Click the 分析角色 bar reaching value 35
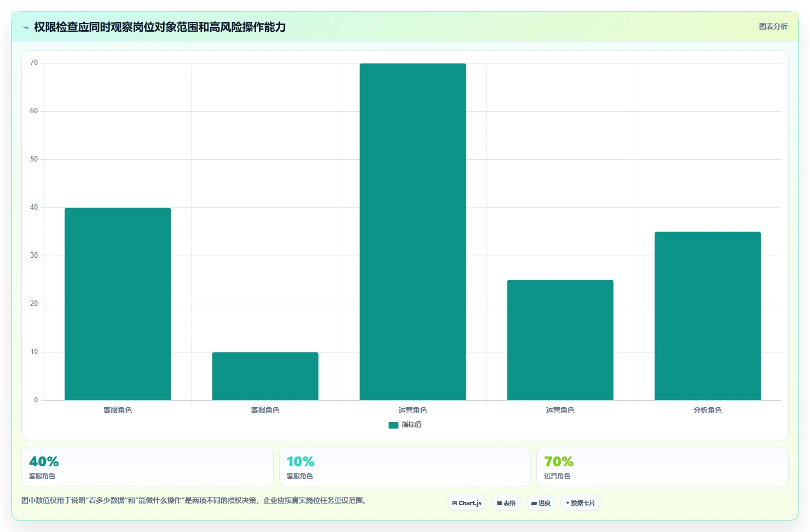Image resolution: width=810 pixels, height=532 pixels. coord(708,316)
